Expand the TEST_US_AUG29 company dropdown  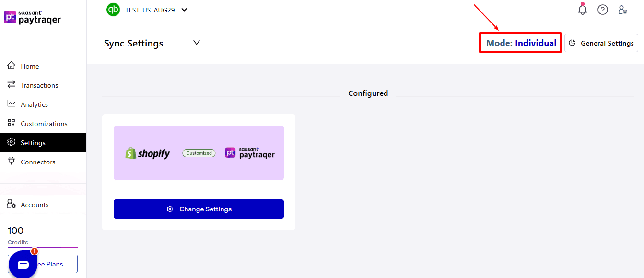(184, 10)
